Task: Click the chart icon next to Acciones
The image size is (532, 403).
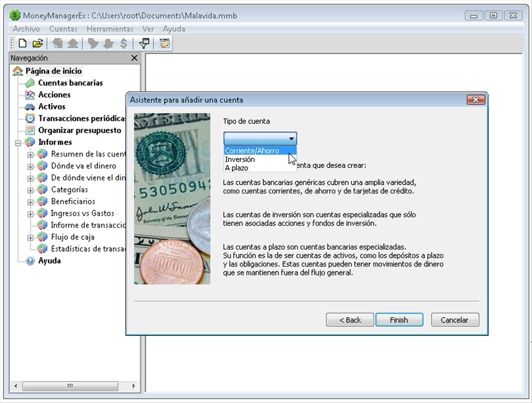Action: pyautogui.click(x=30, y=95)
